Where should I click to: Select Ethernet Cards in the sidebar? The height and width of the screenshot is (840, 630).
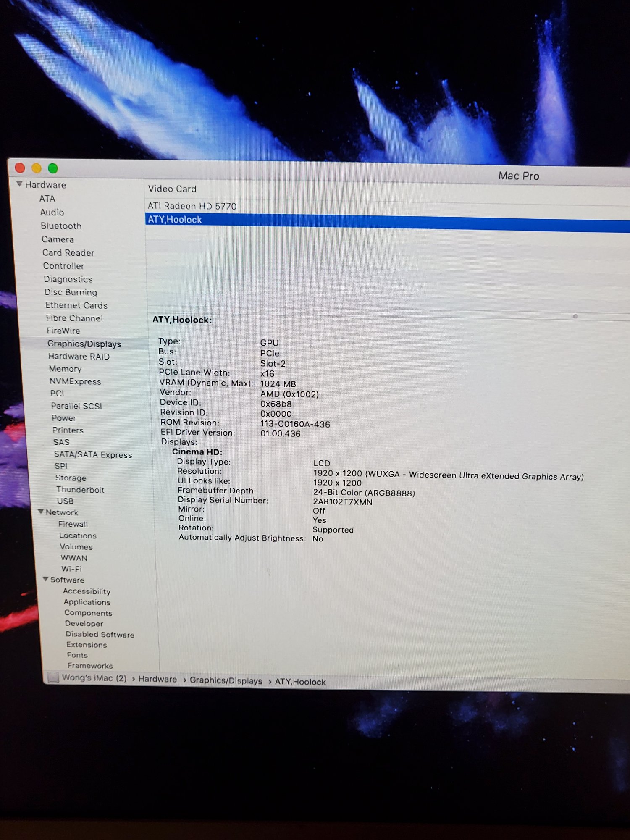76,305
